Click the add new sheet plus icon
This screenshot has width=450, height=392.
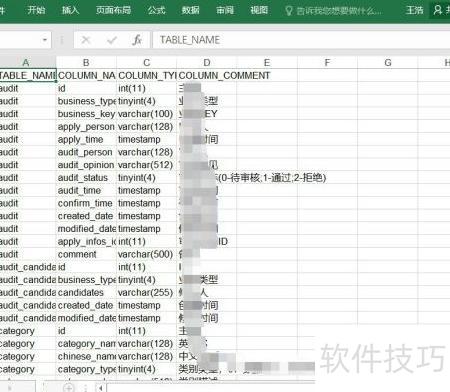[x=69, y=387]
